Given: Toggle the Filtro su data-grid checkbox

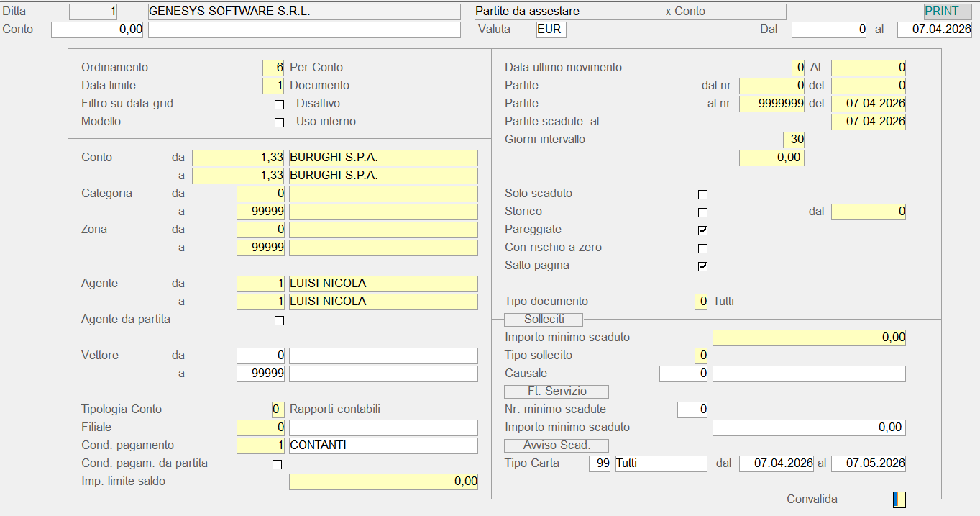Looking at the screenshot, I should pyautogui.click(x=279, y=104).
